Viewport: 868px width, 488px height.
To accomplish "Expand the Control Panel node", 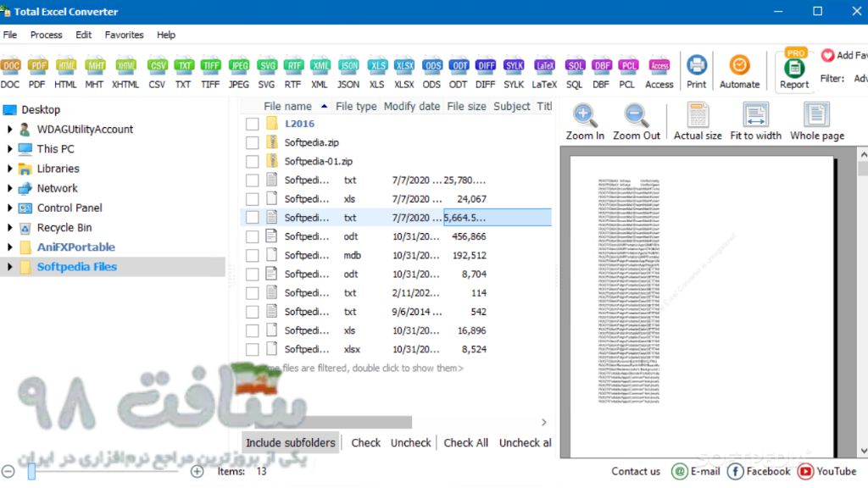I will 9,208.
